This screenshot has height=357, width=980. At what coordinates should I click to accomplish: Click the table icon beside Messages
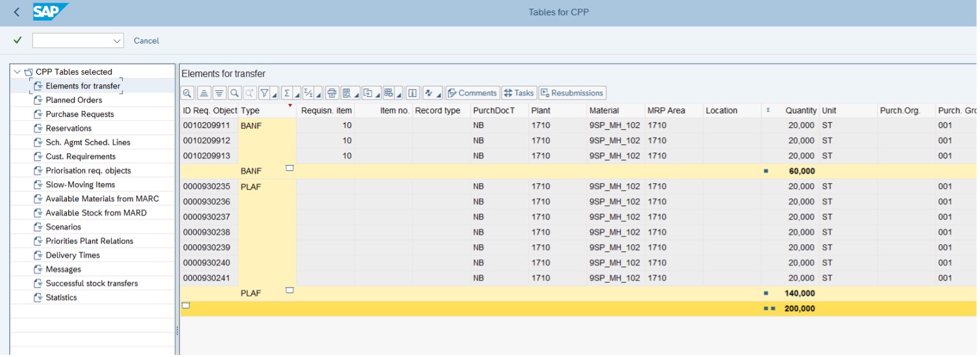pyautogui.click(x=38, y=269)
